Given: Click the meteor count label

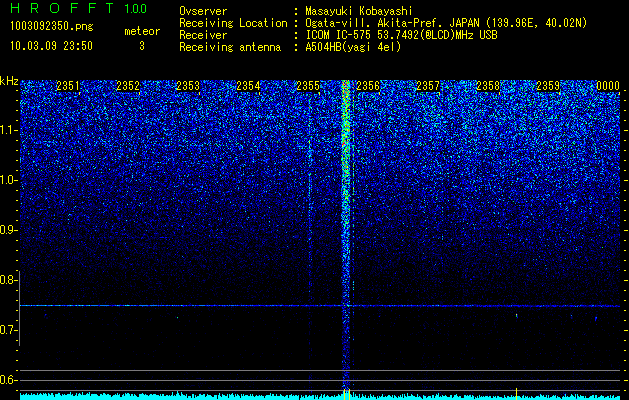Looking at the screenshot, I should [x=142, y=31].
